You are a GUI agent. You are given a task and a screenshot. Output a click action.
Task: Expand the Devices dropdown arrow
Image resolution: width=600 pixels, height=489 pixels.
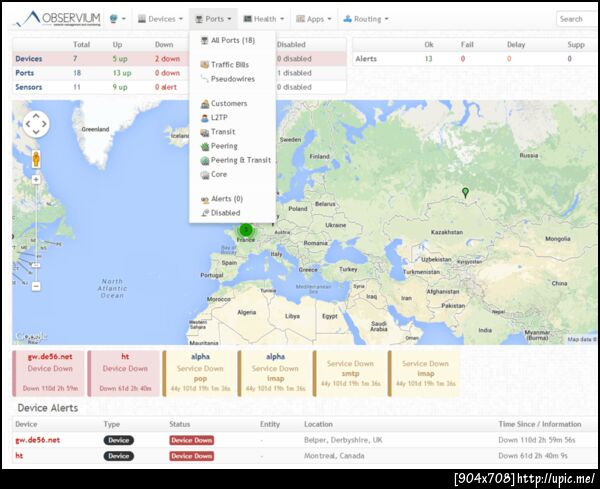tap(181, 19)
